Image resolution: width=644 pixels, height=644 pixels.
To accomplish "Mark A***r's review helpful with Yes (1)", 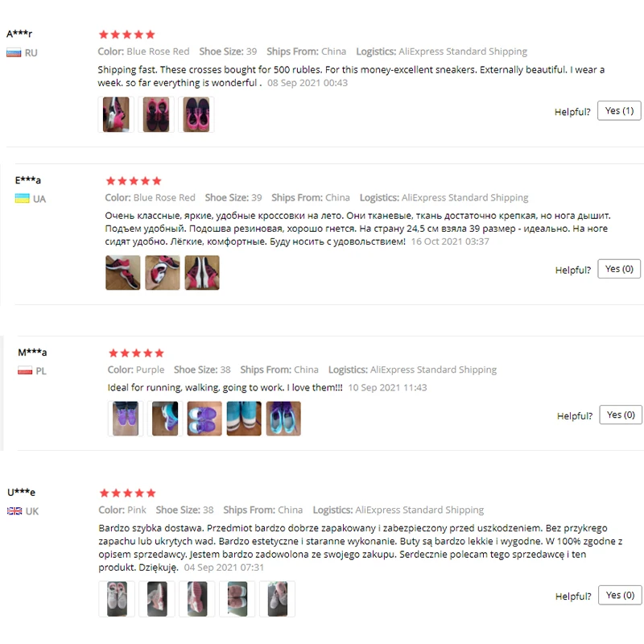I will coord(619,111).
